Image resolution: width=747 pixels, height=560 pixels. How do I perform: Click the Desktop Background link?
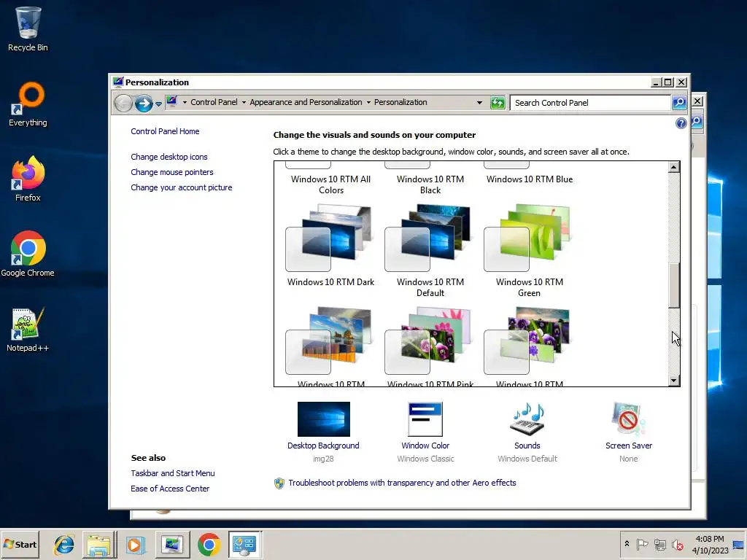[323, 446]
